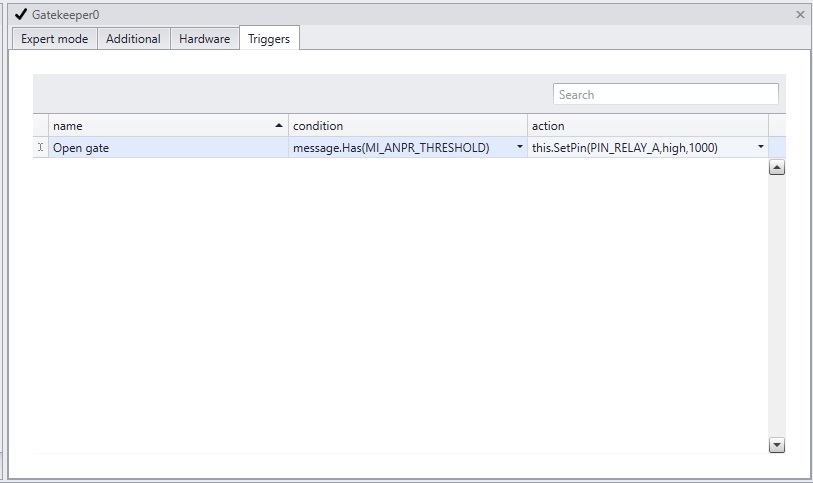Click the Gatekeeper0 checkmark icon

point(21,14)
